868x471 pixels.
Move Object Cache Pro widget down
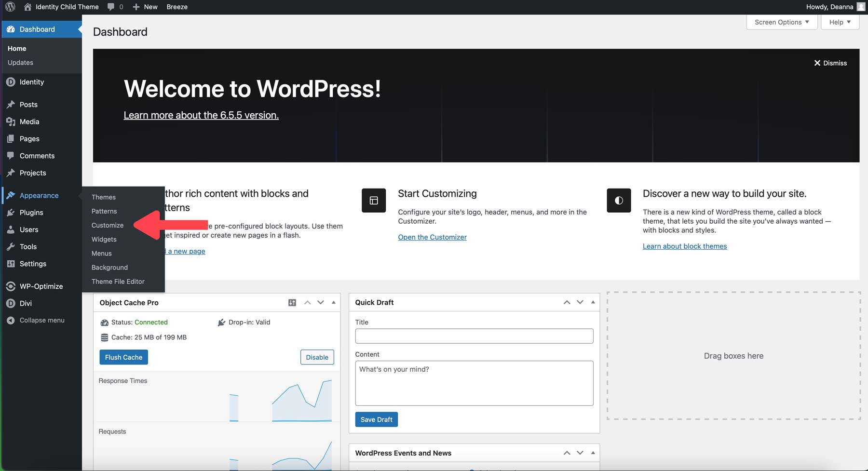[321, 303]
